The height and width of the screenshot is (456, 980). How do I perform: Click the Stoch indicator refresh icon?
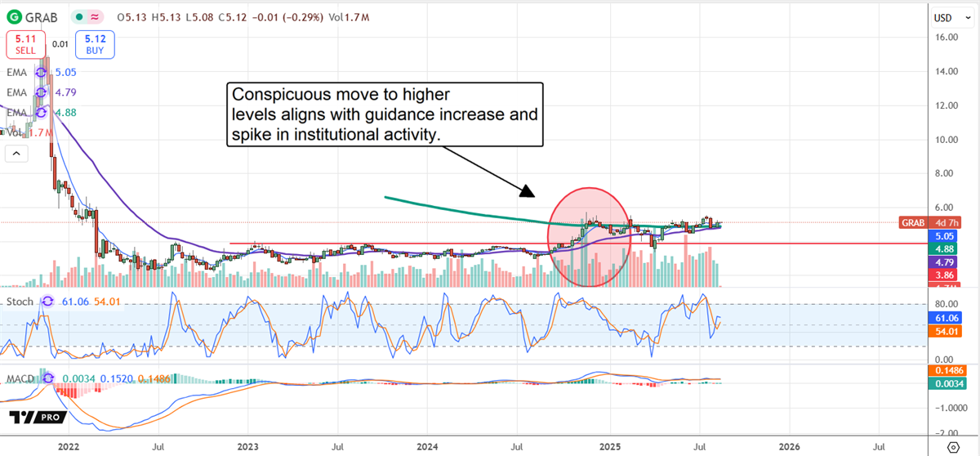click(47, 302)
